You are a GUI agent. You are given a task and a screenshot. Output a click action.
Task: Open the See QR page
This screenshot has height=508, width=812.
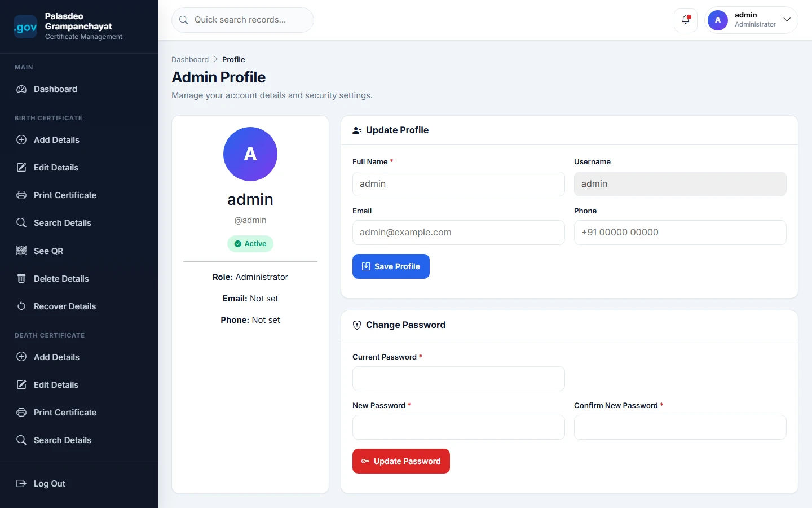pyautogui.click(x=79, y=251)
